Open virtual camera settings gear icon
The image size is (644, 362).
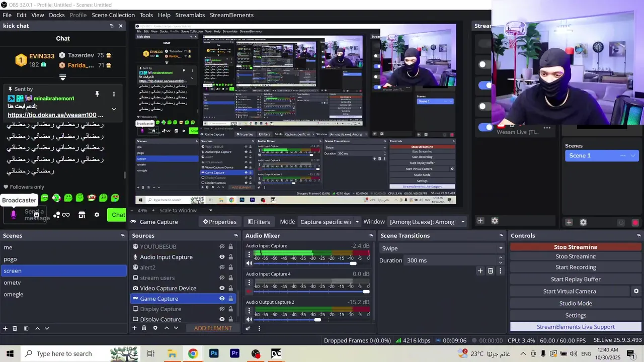click(x=636, y=291)
